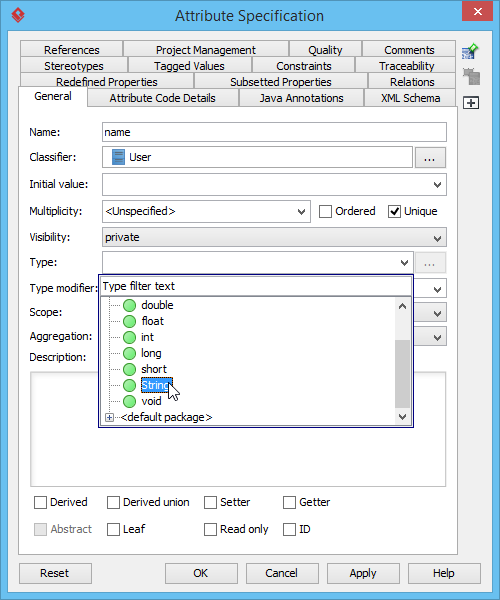Enable the Derived union checkbox
The width and height of the screenshot is (500, 600).
coord(113,502)
